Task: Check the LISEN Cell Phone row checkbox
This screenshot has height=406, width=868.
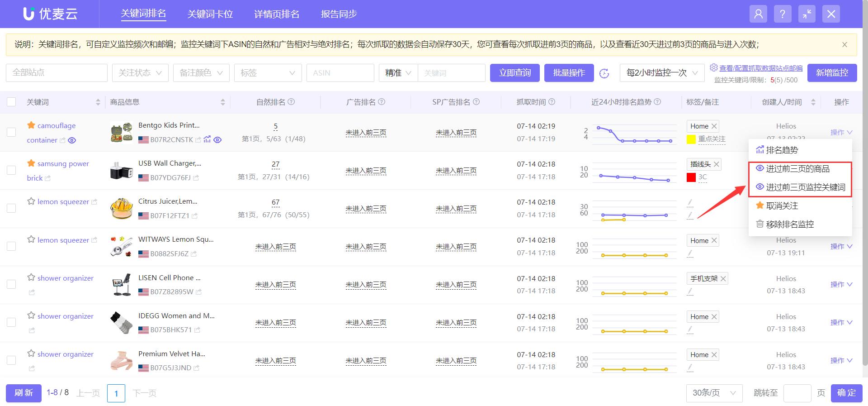Action: pyautogui.click(x=11, y=284)
